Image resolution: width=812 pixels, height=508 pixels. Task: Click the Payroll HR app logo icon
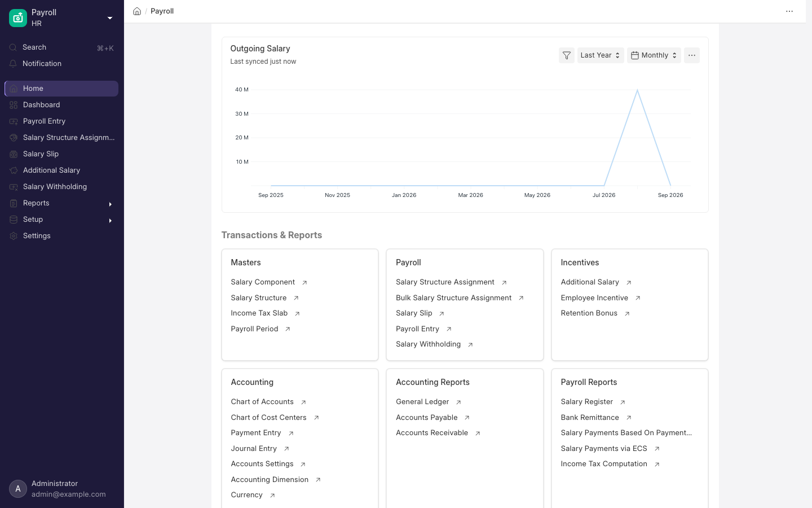coord(18,18)
